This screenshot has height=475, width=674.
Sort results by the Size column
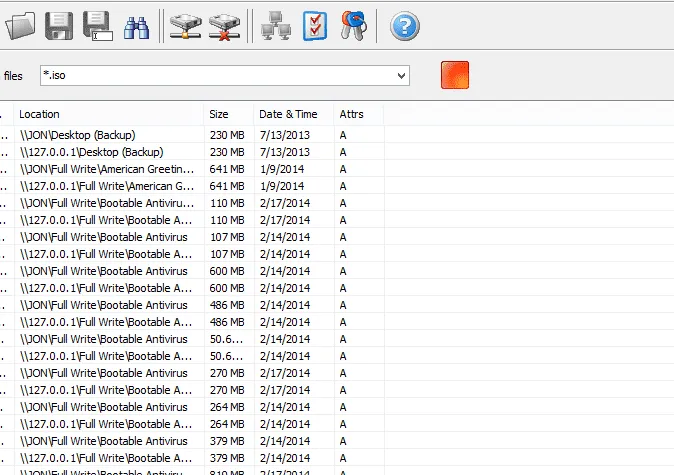coord(227,114)
